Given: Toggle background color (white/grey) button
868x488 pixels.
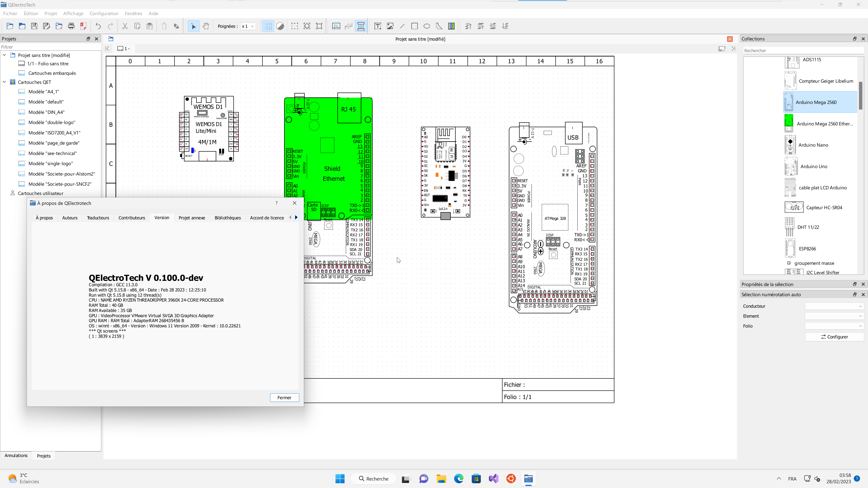Looking at the screenshot, I should [280, 26].
